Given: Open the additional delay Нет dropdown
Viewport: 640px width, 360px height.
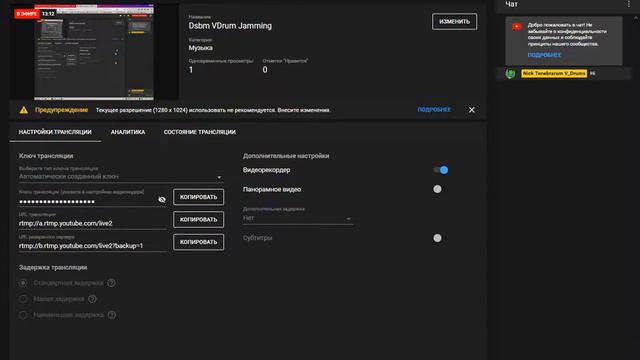Looking at the screenshot, I should pos(297,218).
